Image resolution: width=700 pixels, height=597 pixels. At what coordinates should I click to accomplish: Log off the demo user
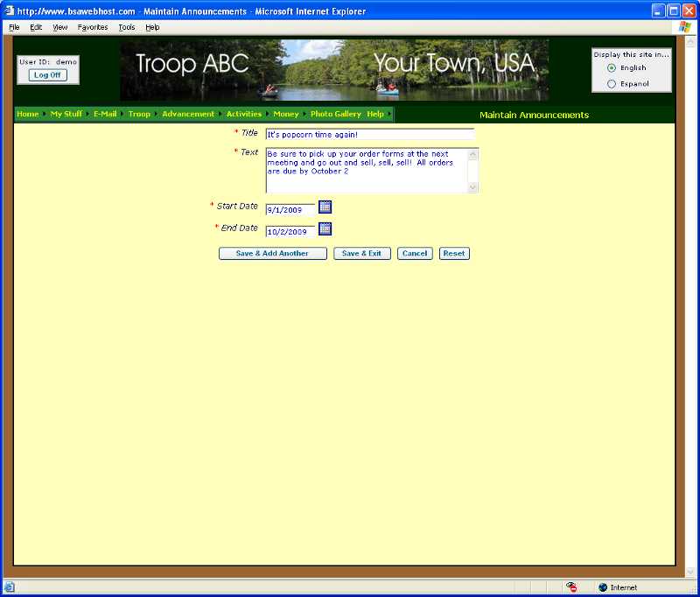48,75
